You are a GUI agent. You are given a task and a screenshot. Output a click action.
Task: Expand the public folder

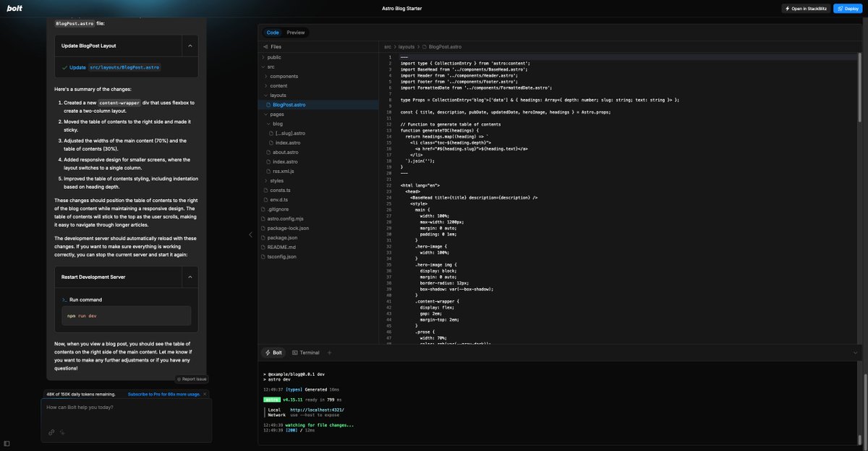pos(319,57)
